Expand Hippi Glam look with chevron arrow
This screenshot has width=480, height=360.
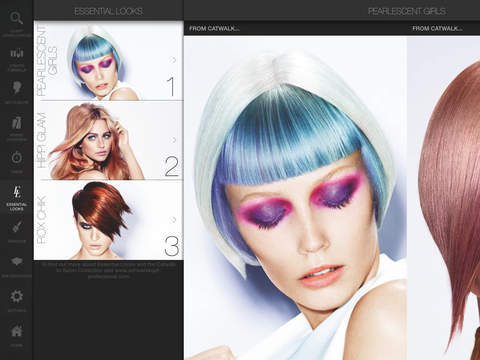point(173,140)
